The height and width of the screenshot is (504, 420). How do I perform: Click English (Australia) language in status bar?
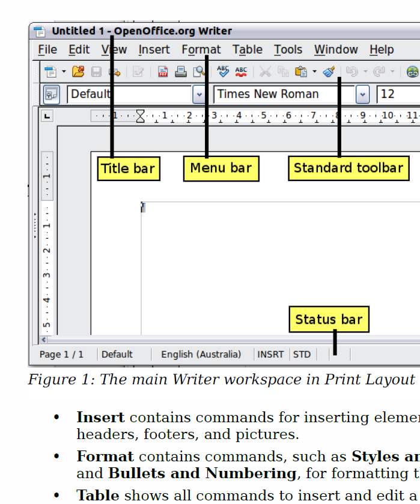pyautogui.click(x=201, y=354)
